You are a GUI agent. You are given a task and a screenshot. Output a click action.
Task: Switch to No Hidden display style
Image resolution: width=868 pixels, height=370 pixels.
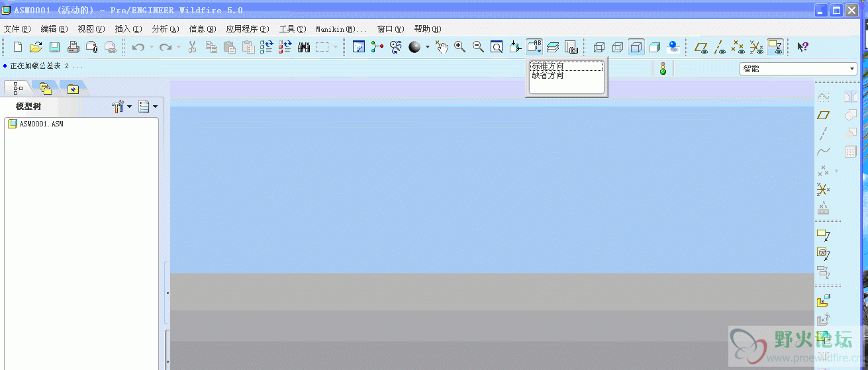636,47
